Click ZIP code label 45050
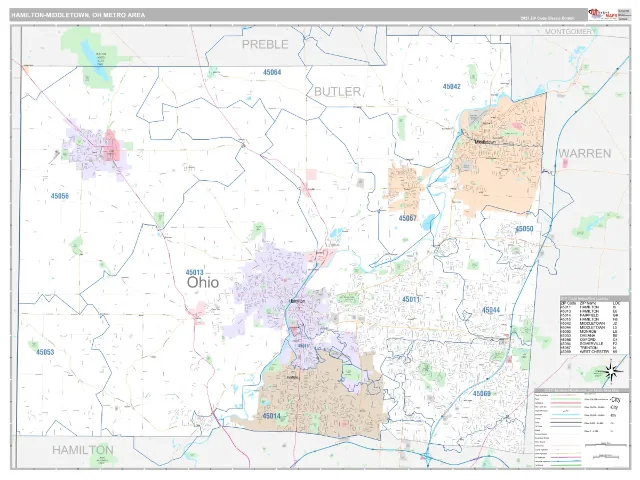Screen dimensions: 640x480 click(524, 229)
